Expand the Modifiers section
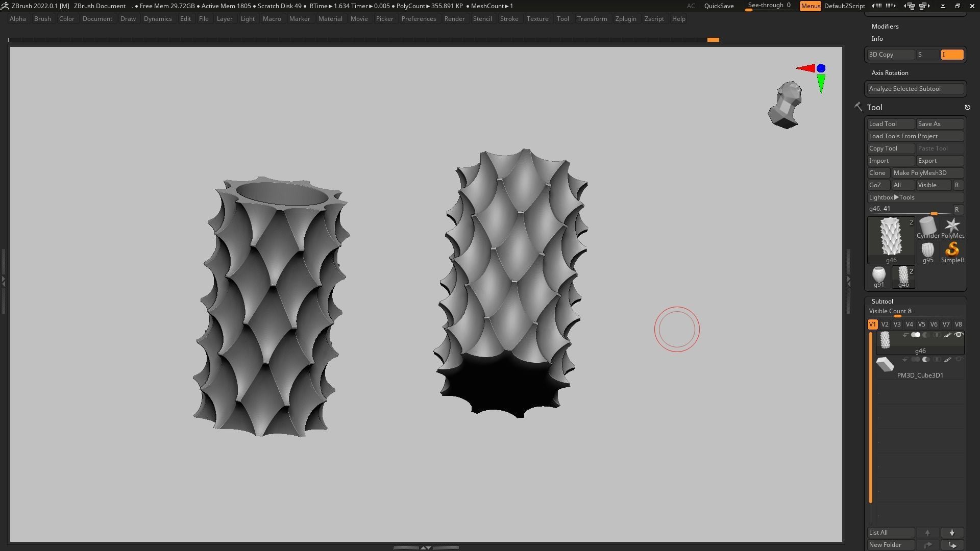The height and width of the screenshot is (551, 980). (885, 27)
